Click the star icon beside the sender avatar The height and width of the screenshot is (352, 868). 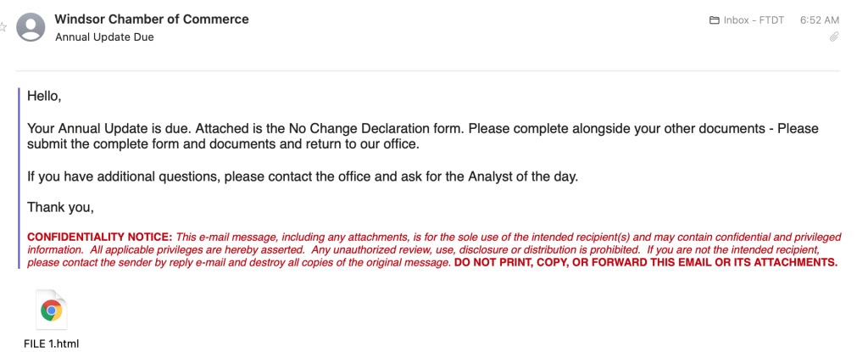[x=3, y=26]
